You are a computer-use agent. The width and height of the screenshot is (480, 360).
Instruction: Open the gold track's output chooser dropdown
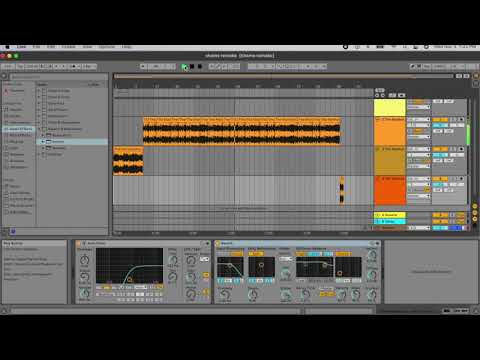(x=419, y=166)
